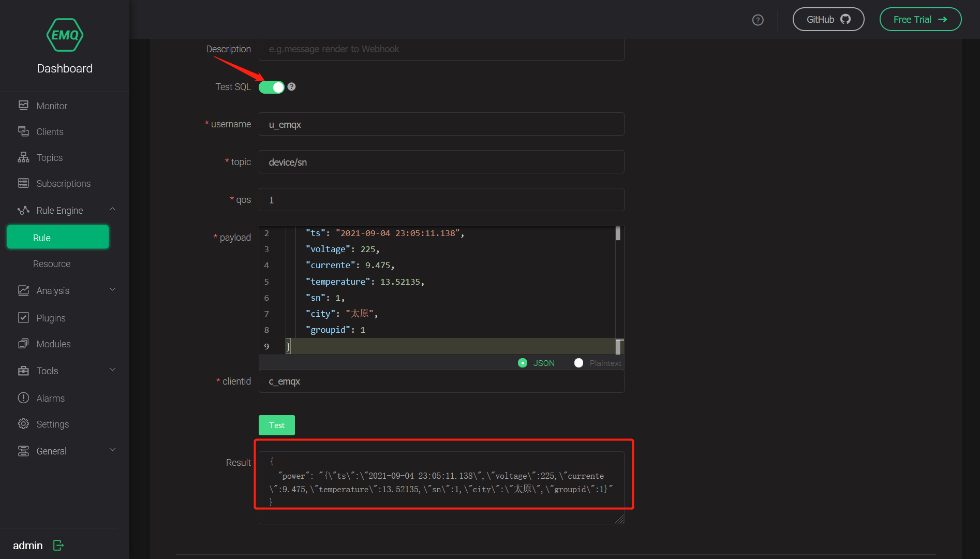Click the Topics hierarchy icon
Screen dimensions: 980x559
[x=23, y=157]
